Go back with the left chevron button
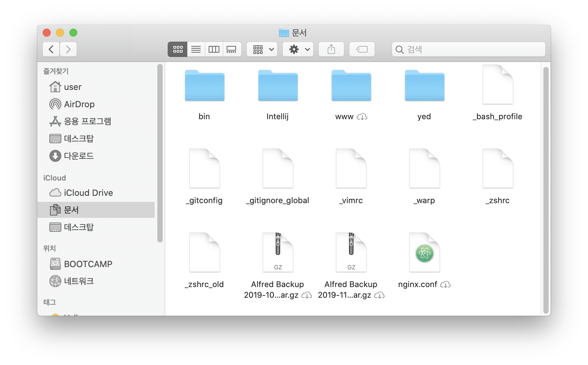Viewport: 588px width, 365px height. (51, 49)
